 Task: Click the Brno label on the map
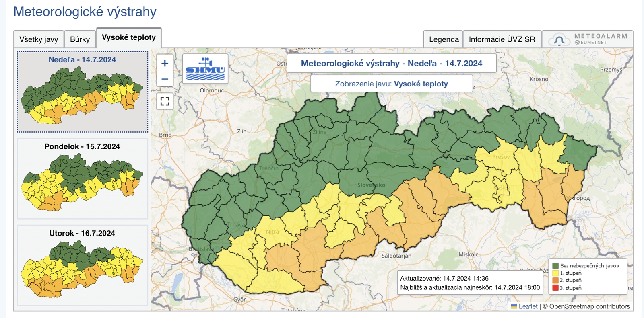[165, 135]
